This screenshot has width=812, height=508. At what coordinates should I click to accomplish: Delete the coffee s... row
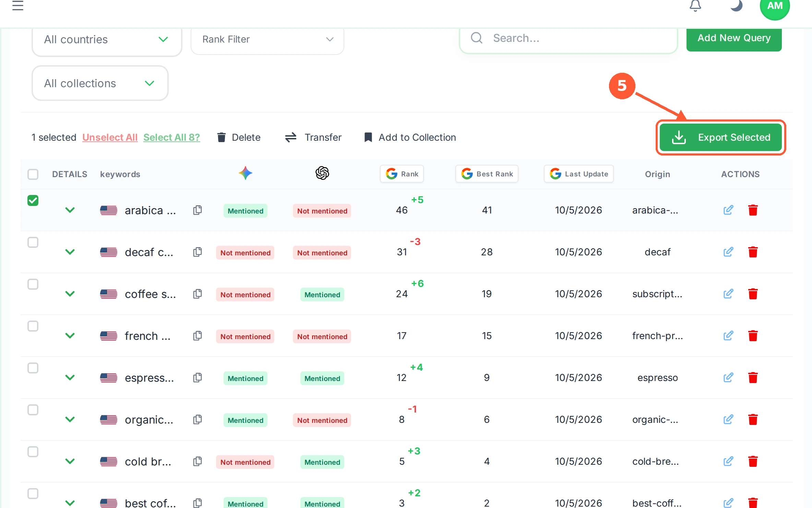tap(753, 294)
